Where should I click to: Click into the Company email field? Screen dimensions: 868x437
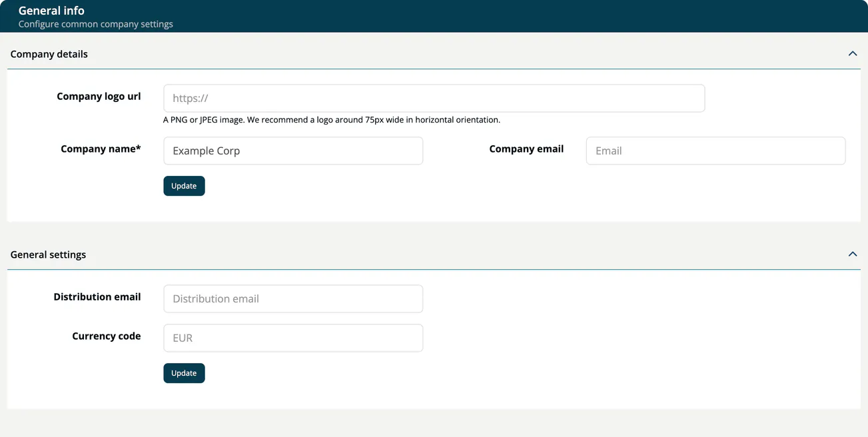coord(715,151)
